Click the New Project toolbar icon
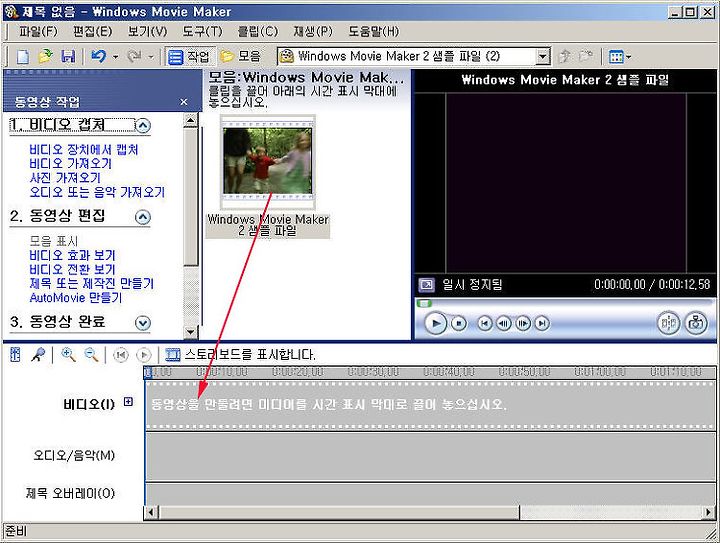The height and width of the screenshot is (543, 720). point(22,56)
